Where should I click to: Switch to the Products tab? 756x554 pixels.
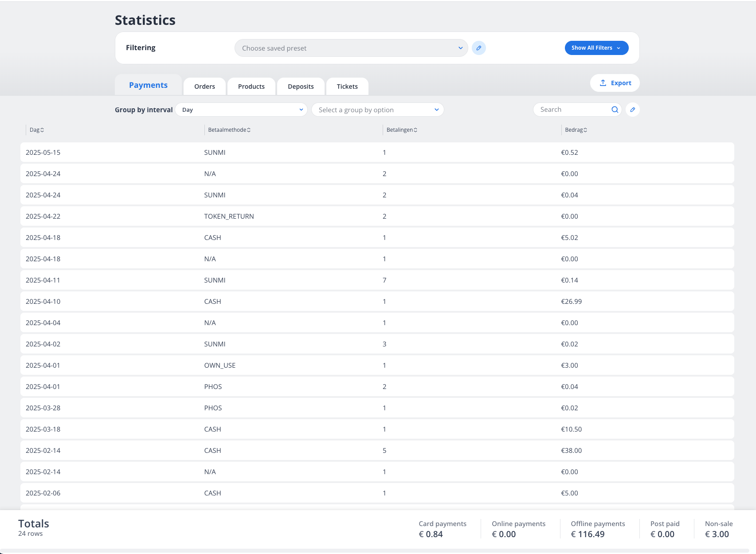coord(251,86)
